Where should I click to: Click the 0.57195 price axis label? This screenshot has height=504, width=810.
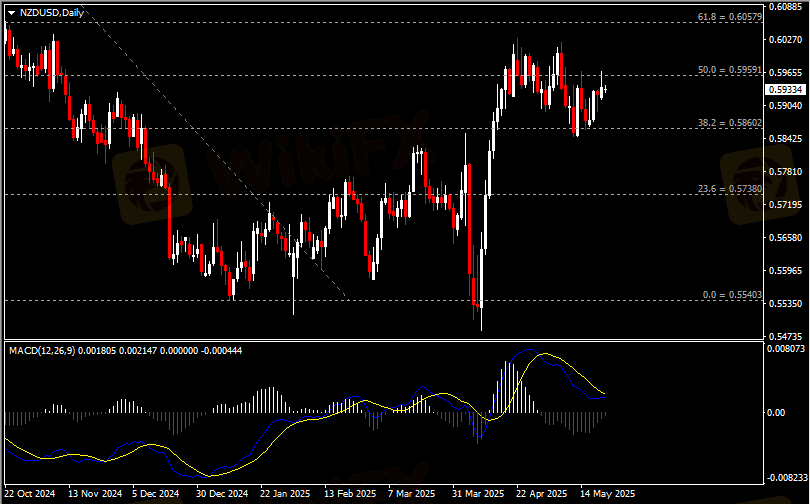[786, 205]
